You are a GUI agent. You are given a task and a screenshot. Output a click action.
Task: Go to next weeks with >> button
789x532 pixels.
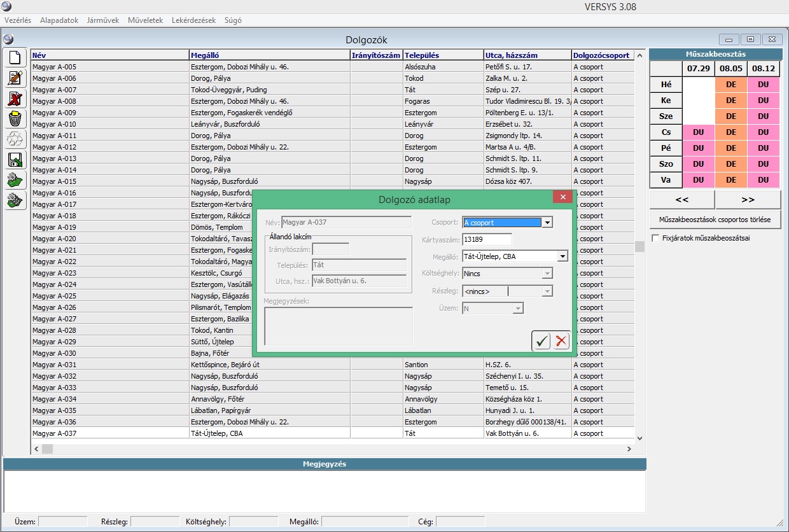point(748,199)
